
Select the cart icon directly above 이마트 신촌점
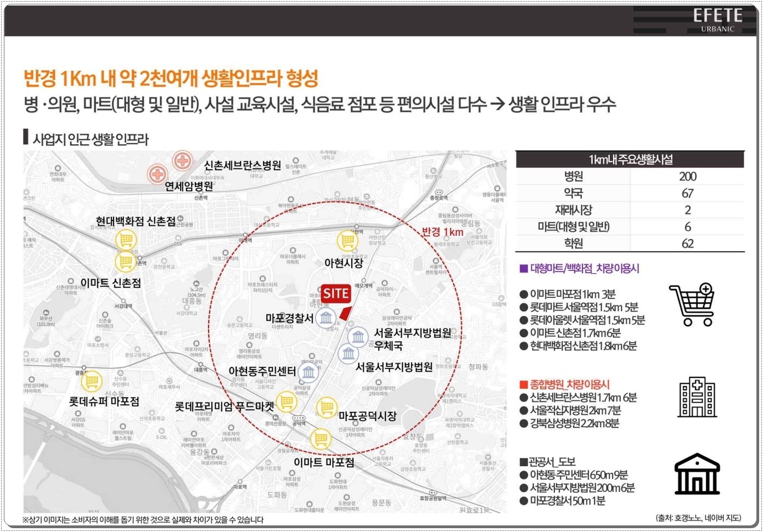[x=126, y=262]
